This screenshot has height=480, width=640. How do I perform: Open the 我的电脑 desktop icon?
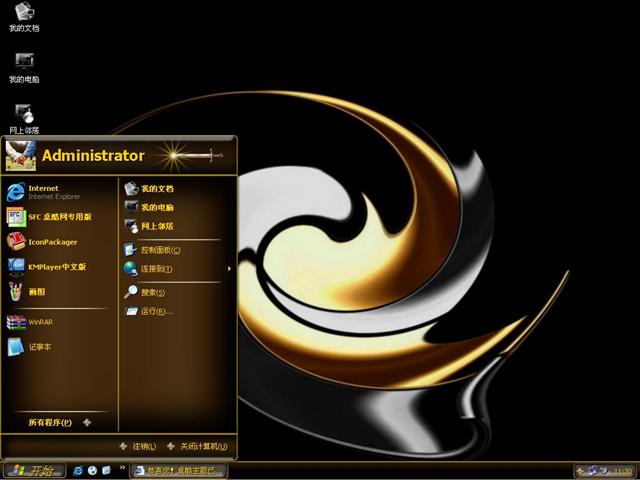pos(24,66)
